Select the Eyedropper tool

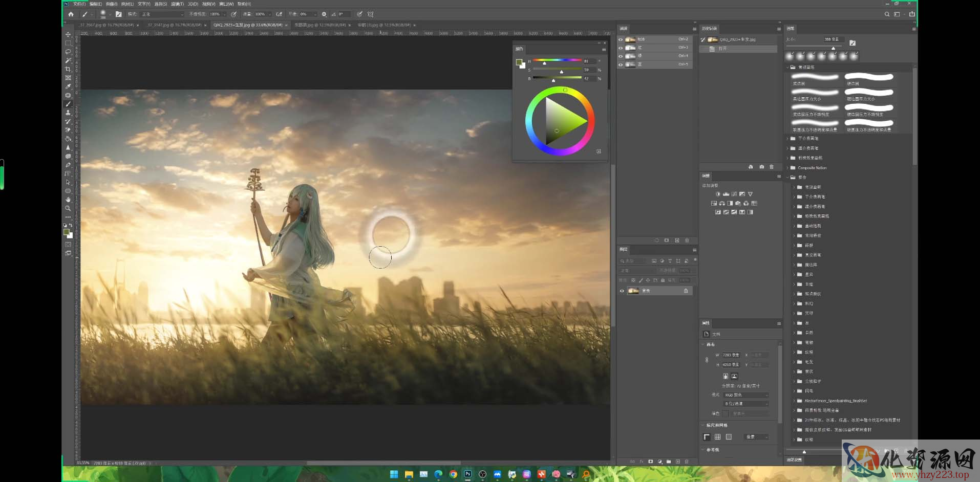click(68, 86)
